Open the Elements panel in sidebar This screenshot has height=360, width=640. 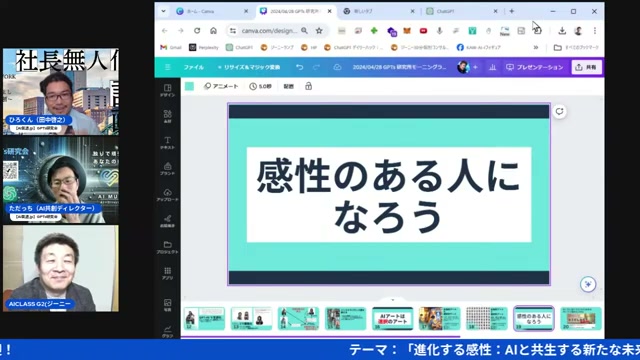(x=167, y=116)
